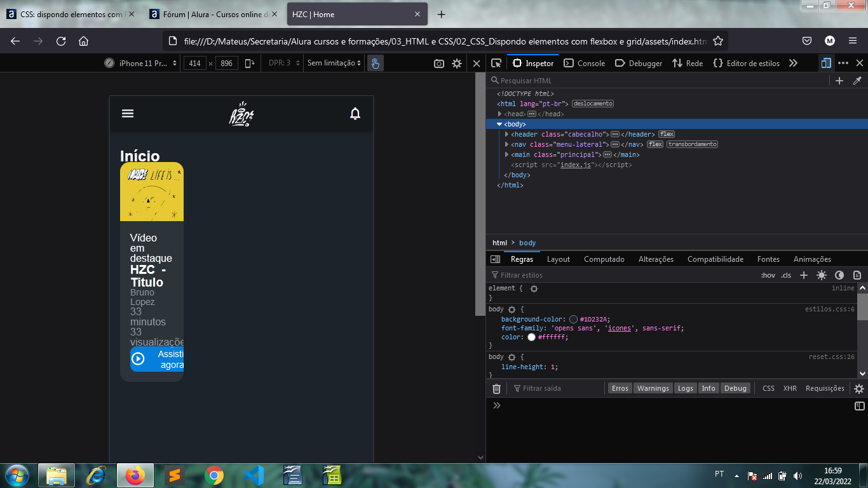Image resolution: width=868 pixels, height=488 pixels.
Task: Expand nav class menu-lateral node
Action: [506, 144]
